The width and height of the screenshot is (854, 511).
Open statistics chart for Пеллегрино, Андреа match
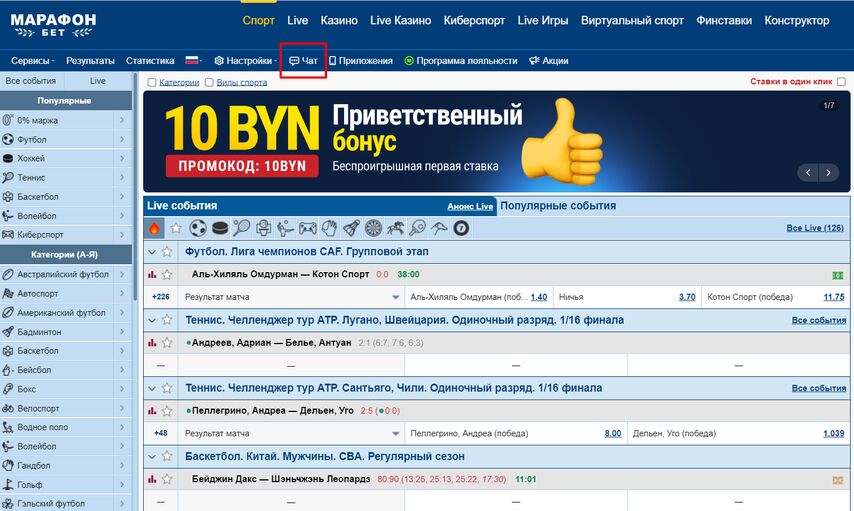pos(152,411)
